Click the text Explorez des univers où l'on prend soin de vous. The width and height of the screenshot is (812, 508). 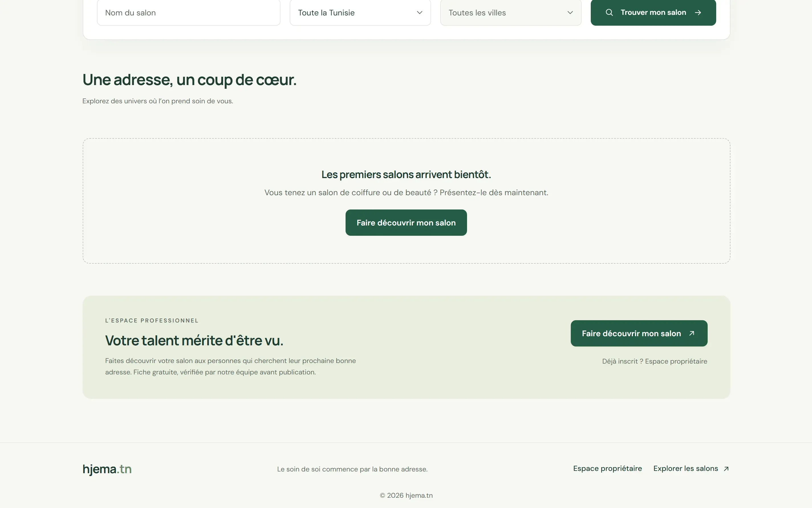pos(158,101)
